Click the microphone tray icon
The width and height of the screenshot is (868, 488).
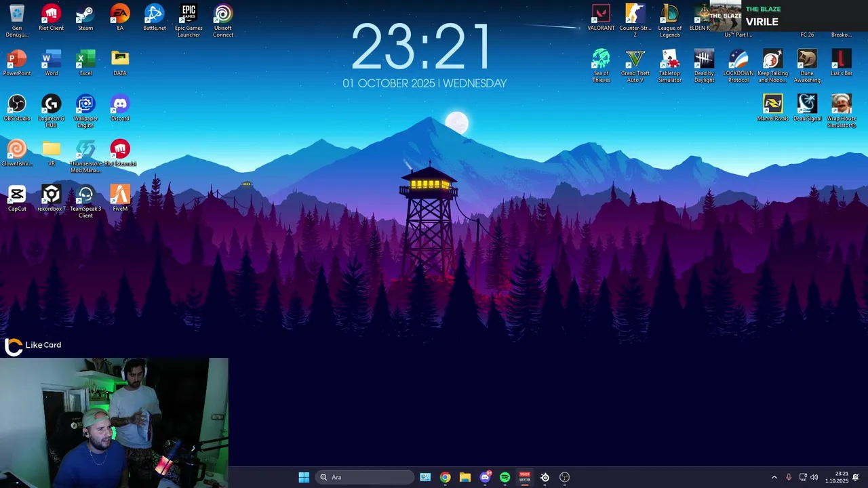coord(789,477)
